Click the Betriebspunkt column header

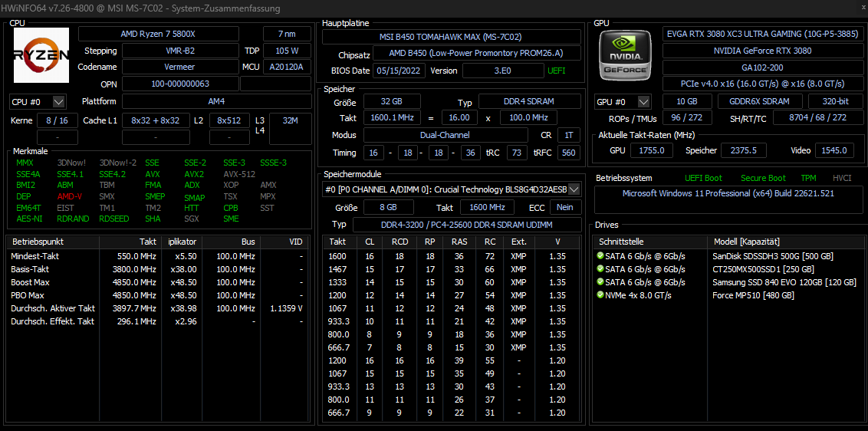53,242
